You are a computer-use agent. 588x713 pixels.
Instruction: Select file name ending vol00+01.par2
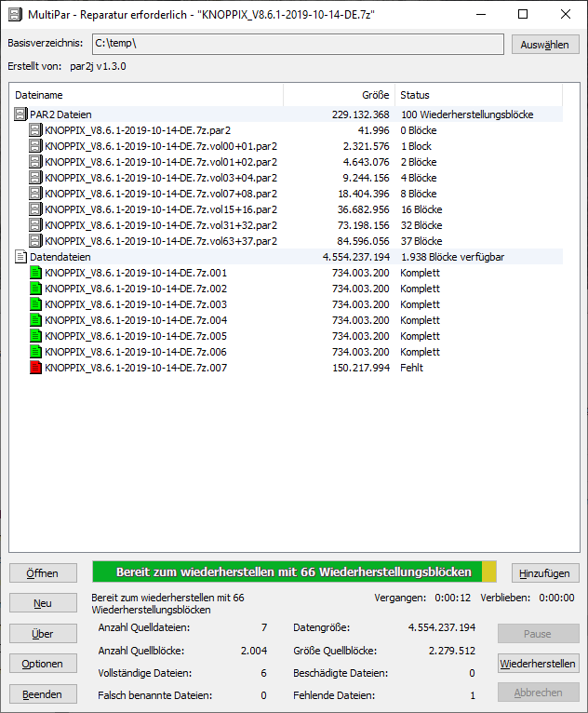tap(161, 146)
